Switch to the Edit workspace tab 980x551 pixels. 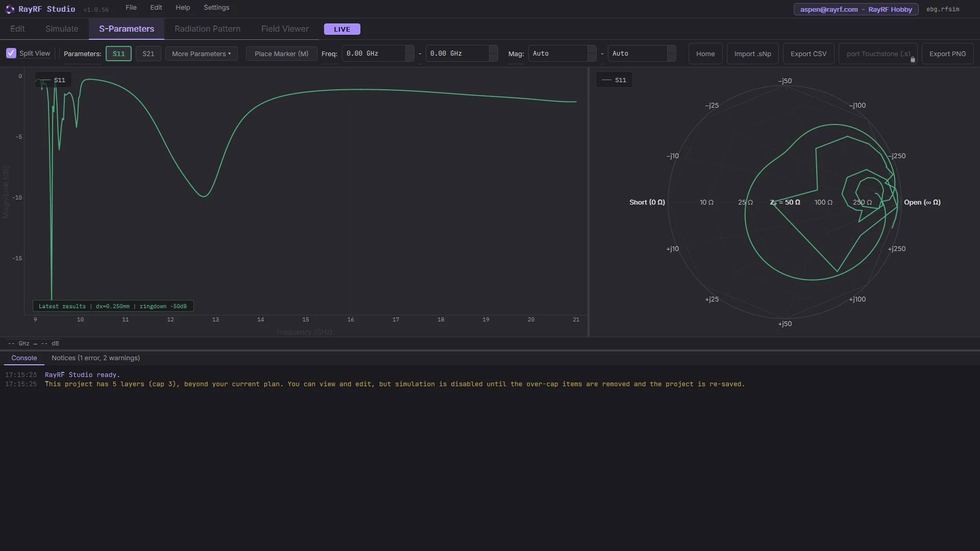tap(17, 29)
